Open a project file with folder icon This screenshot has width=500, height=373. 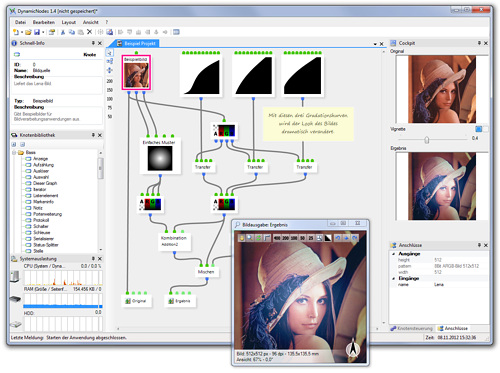pos(28,32)
